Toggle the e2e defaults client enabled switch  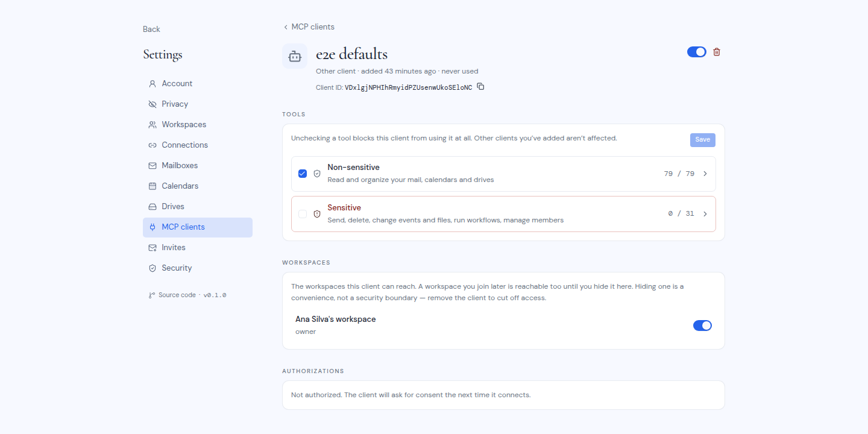697,52
